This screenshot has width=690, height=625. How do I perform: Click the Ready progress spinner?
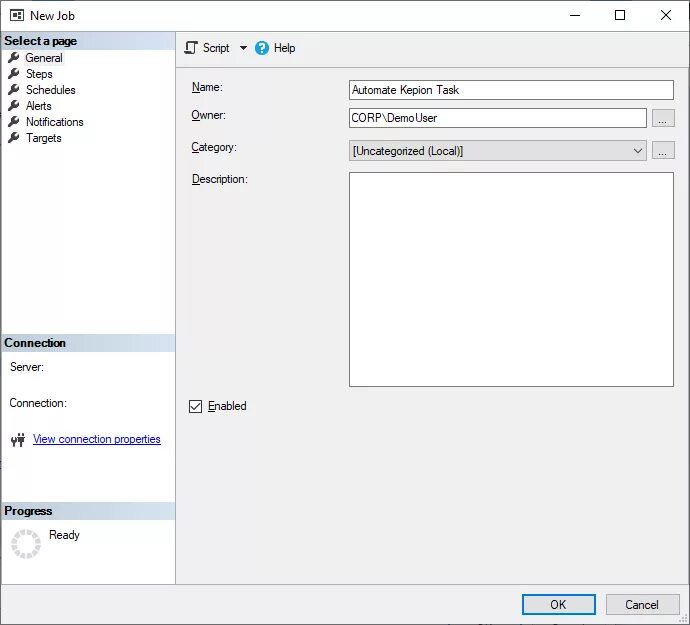coord(26,544)
